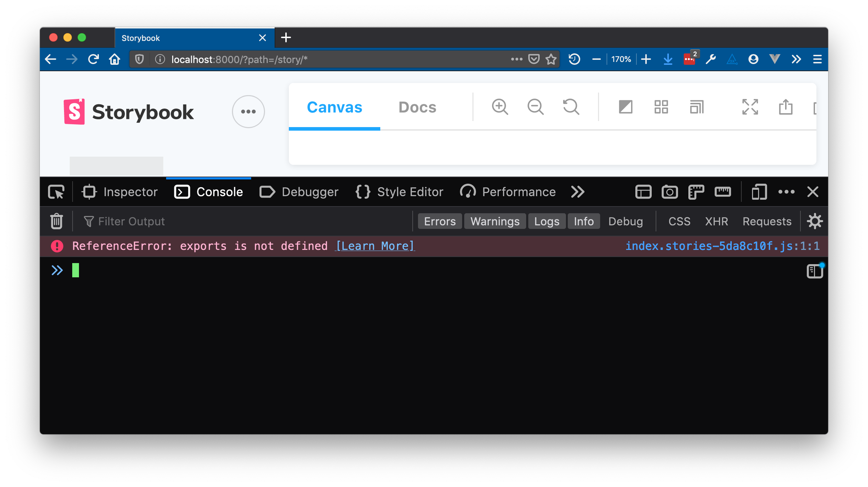Enable the Warnings console filter
This screenshot has width=868, height=487.
(495, 221)
